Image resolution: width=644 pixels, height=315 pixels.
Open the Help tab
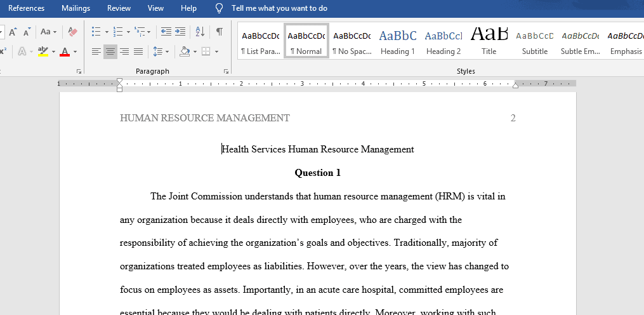tap(189, 8)
